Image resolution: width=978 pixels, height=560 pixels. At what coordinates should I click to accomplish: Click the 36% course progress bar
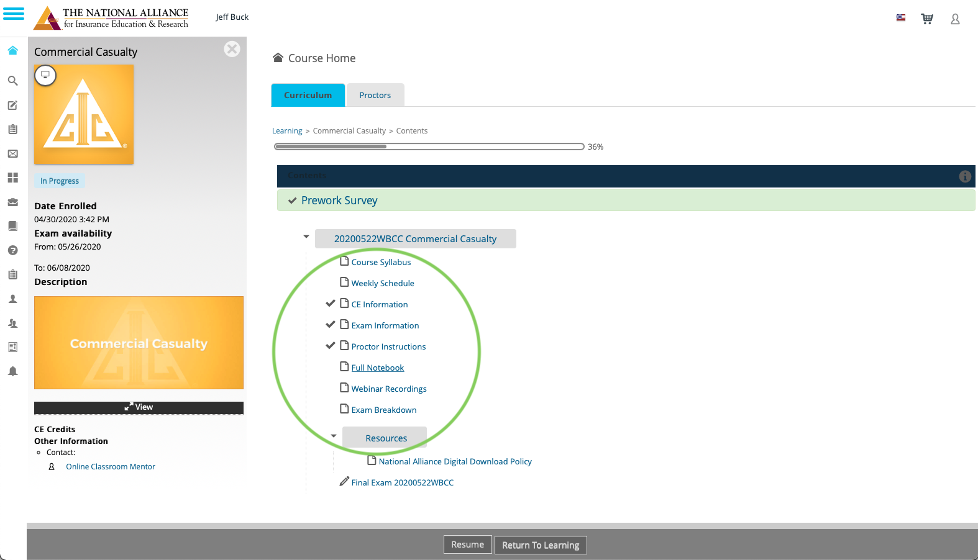429,147
